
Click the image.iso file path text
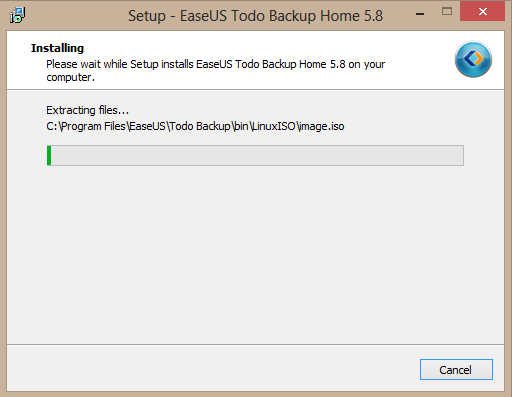point(195,126)
